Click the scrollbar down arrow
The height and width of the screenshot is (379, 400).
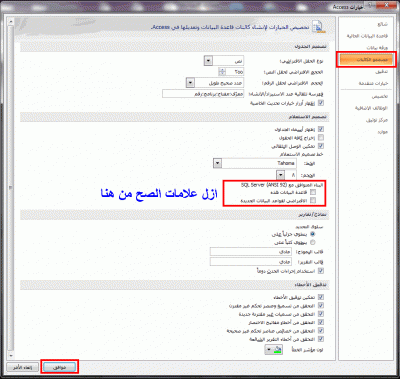click(x=11, y=356)
